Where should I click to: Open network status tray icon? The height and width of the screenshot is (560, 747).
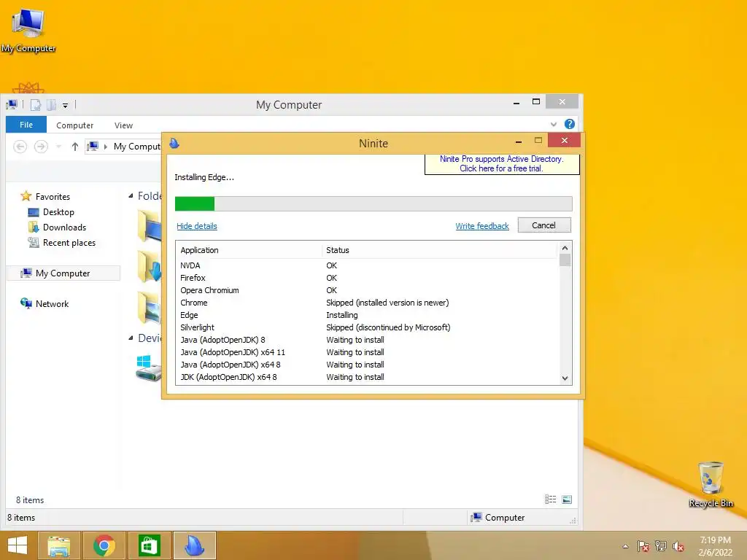point(661,546)
